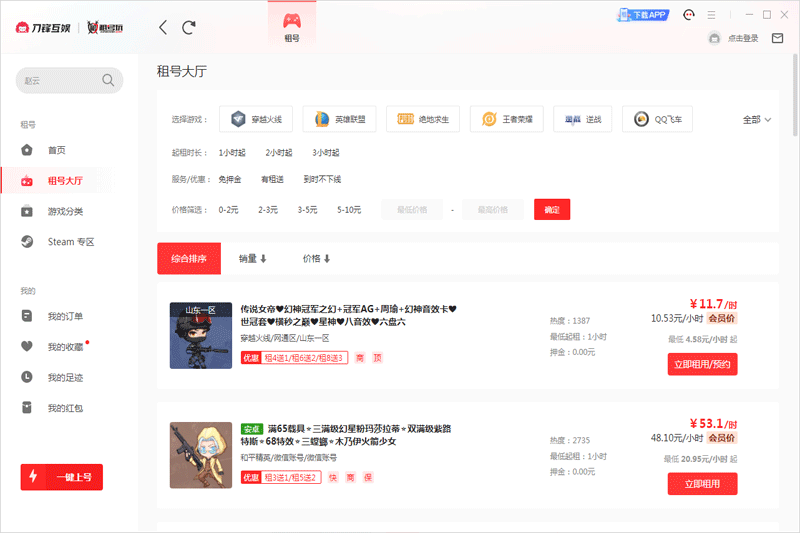This screenshot has width=800, height=533.
Task: Open the 和平精英 account thumbnail
Action: pyautogui.click(x=201, y=455)
